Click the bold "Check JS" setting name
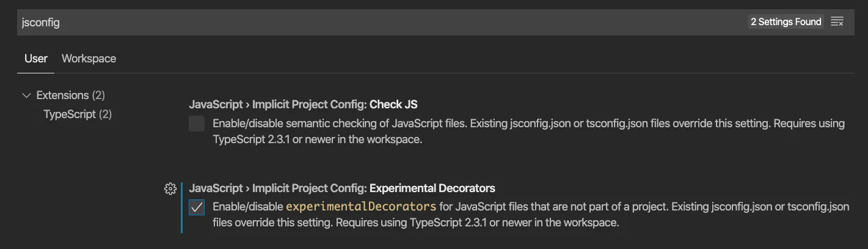 [x=393, y=104]
